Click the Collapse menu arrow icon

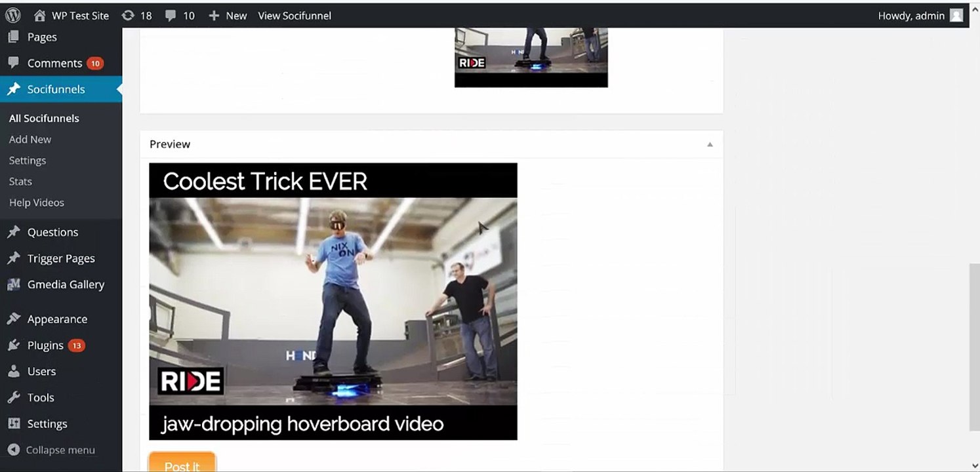click(x=14, y=450)
